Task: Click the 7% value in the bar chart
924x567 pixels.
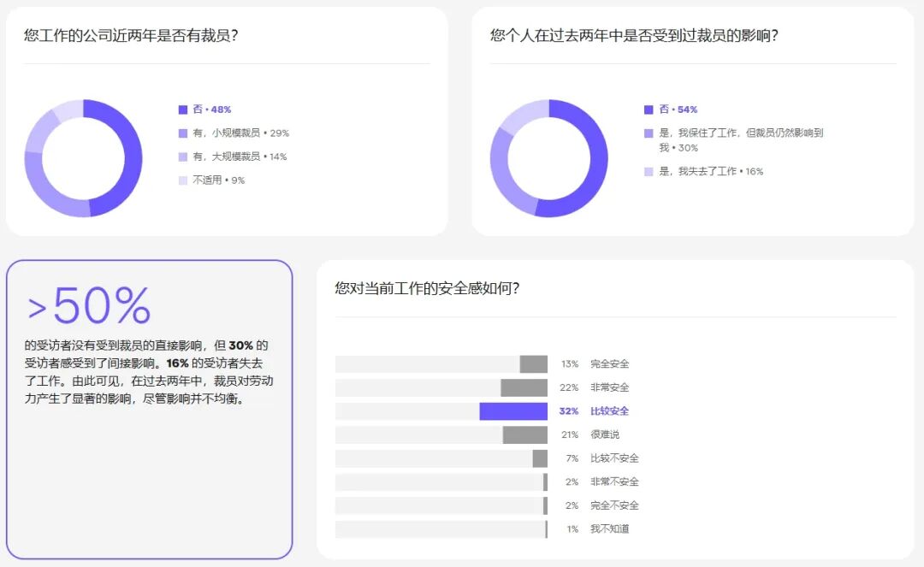Action: (x=572, y=458)
